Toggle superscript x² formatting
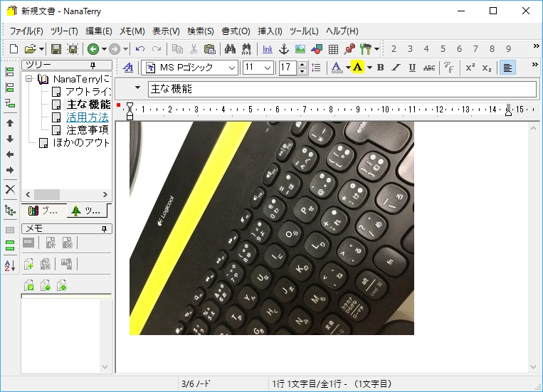This screenshot has height=392, width=543. [x=470, y=67]
